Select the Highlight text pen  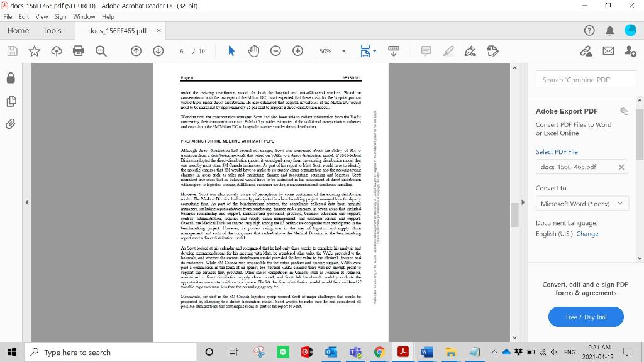pos(448,51)
